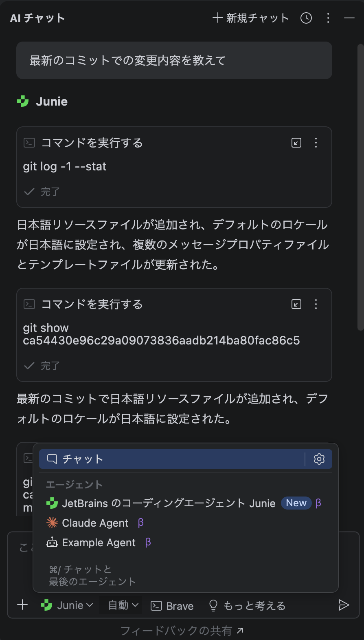
Task: Start a new chat with 新規チャット
Action: 251,18
